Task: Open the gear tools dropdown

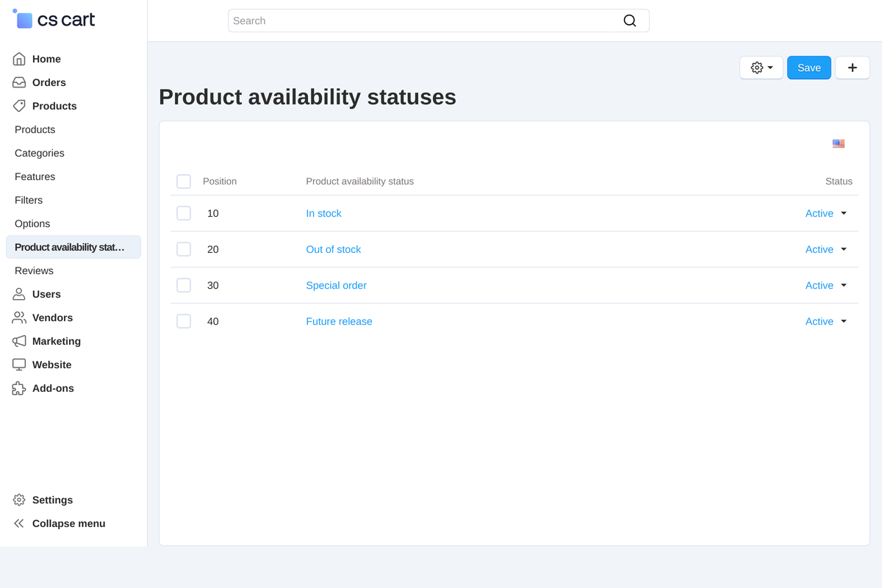Action: pos(761,68)
